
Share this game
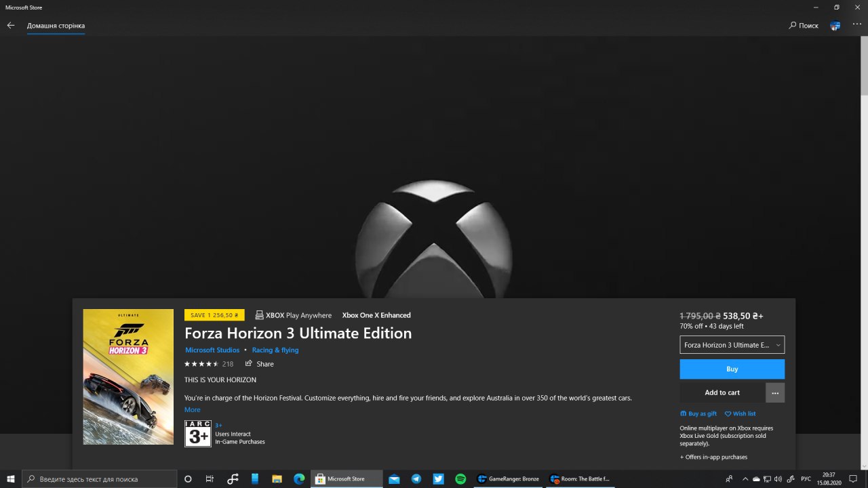pyautogui.click(x=260, y=364)
